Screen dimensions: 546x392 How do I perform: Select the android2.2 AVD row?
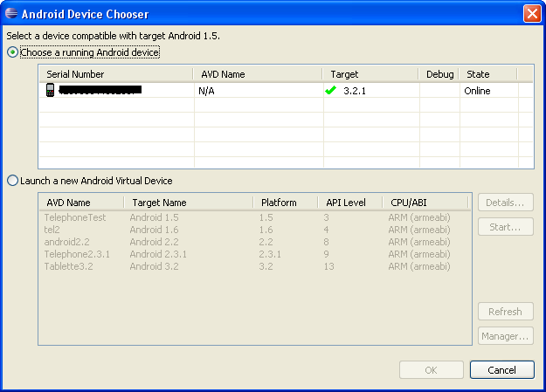[x=255, y=242]
